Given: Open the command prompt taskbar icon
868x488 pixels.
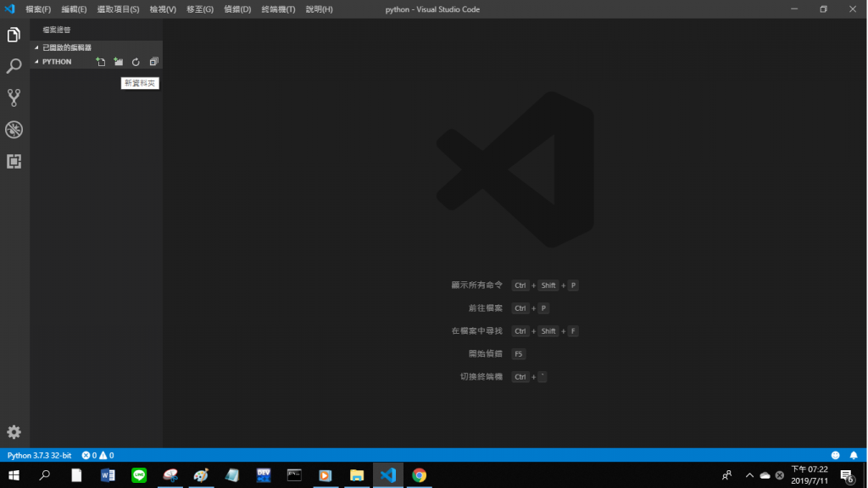Looking at the screenshot, I should click(294, 475).
